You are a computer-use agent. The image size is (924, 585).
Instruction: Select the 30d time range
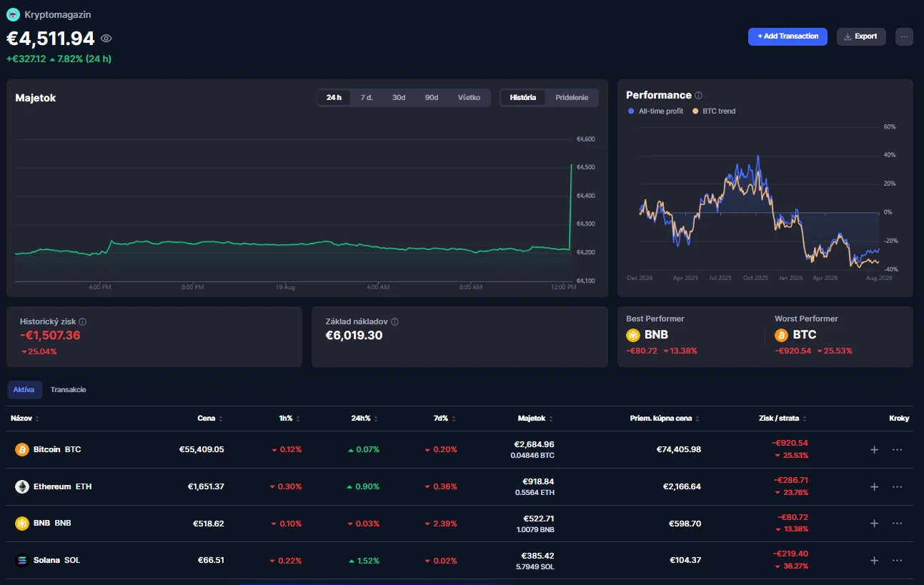(x=399, y=98)
